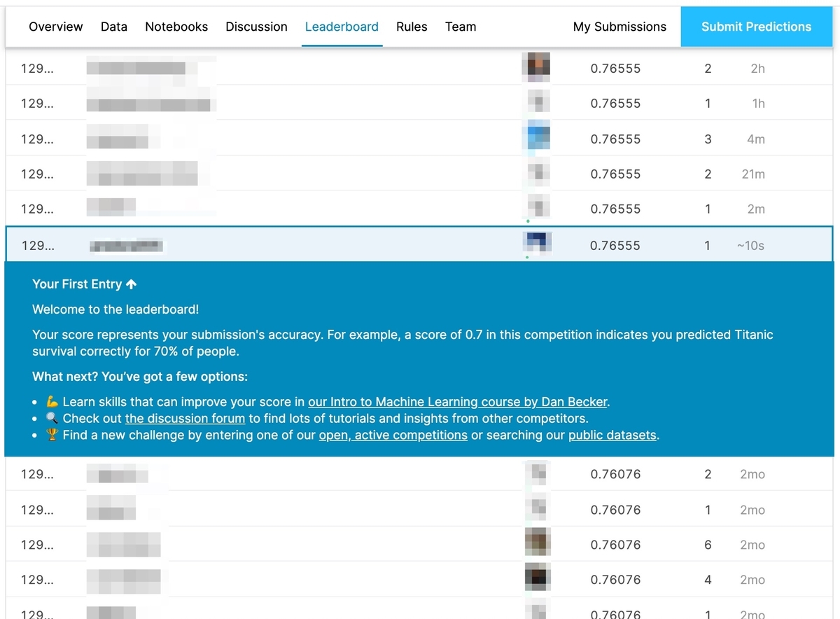Click the up arrow beside Your First Entry
840x619 pixels.
131,284
